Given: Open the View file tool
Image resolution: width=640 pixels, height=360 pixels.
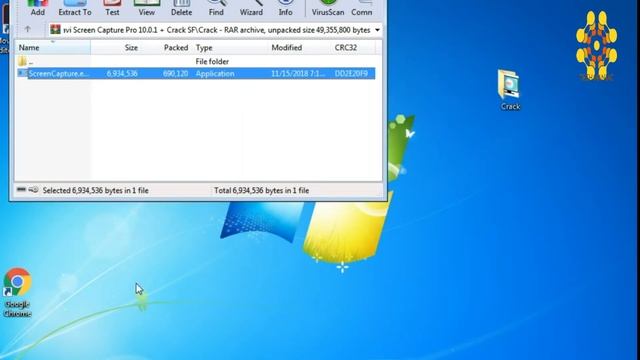Looking at the screenshot, I should [147, 8].
